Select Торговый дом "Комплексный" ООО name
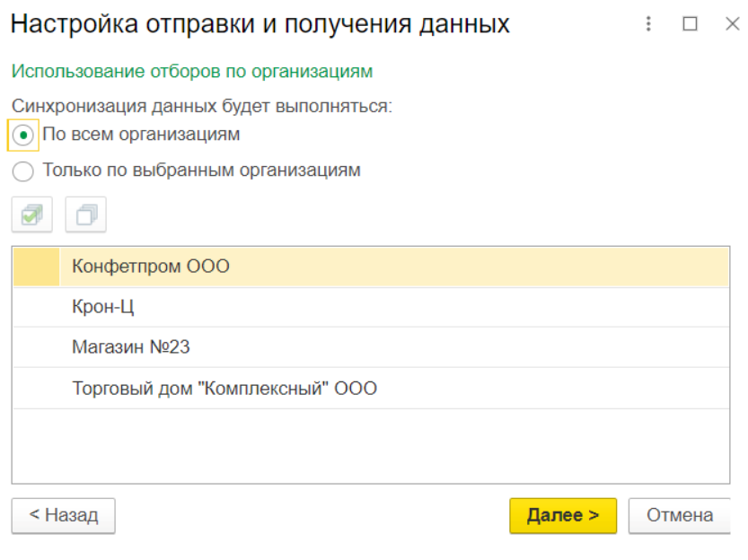Screen dimensions: 748x560 pos(224,389)
